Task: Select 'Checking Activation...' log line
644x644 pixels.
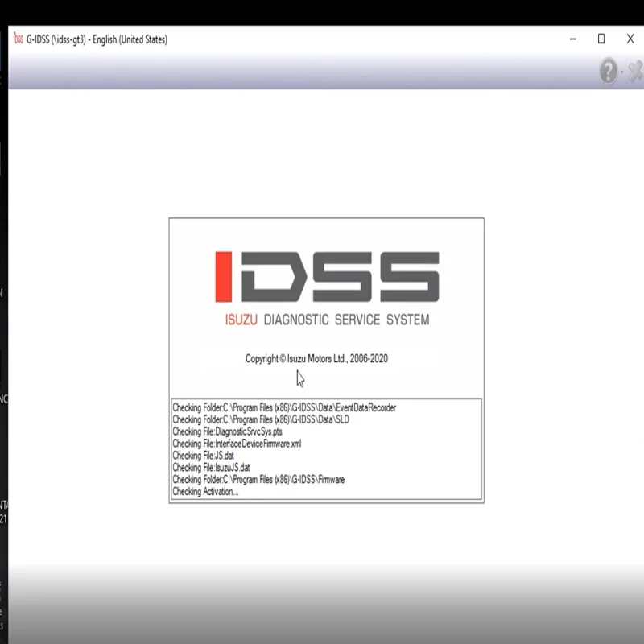Action: [x=205, y=491]
